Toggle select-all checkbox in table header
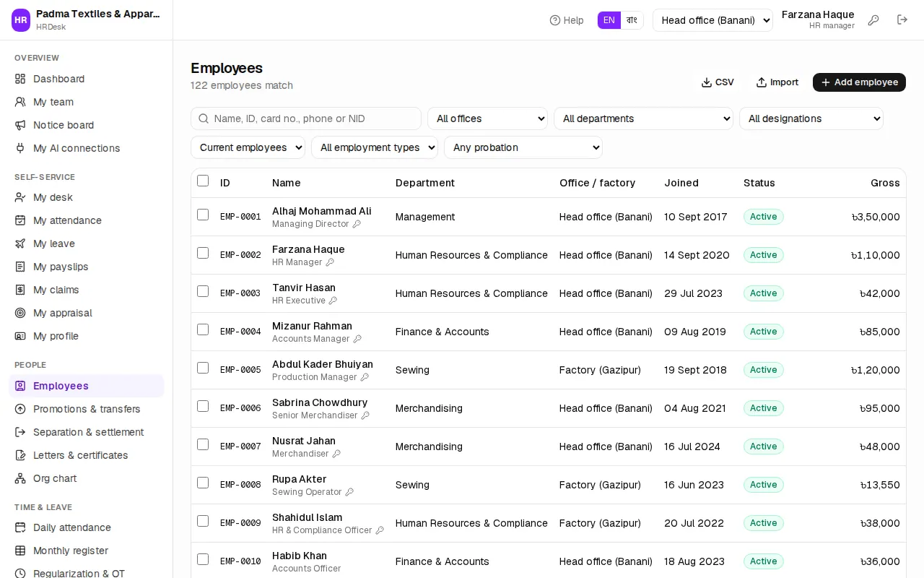924x578 pixels. [203, 181]
